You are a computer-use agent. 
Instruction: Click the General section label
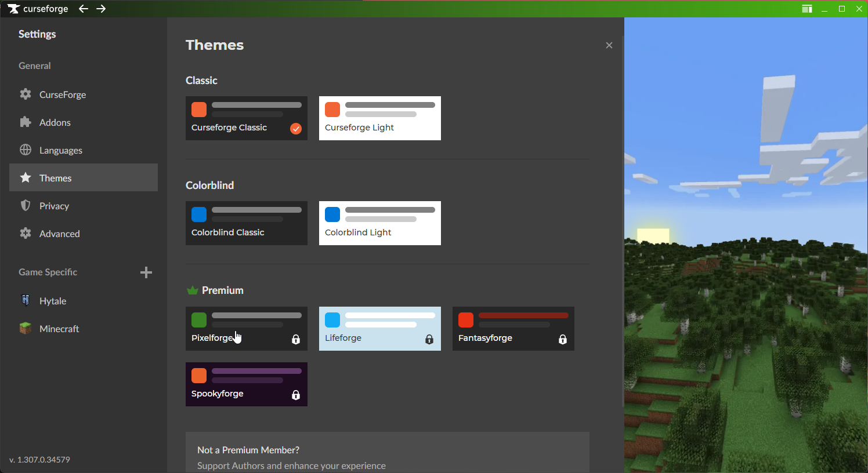pos(35,66)
